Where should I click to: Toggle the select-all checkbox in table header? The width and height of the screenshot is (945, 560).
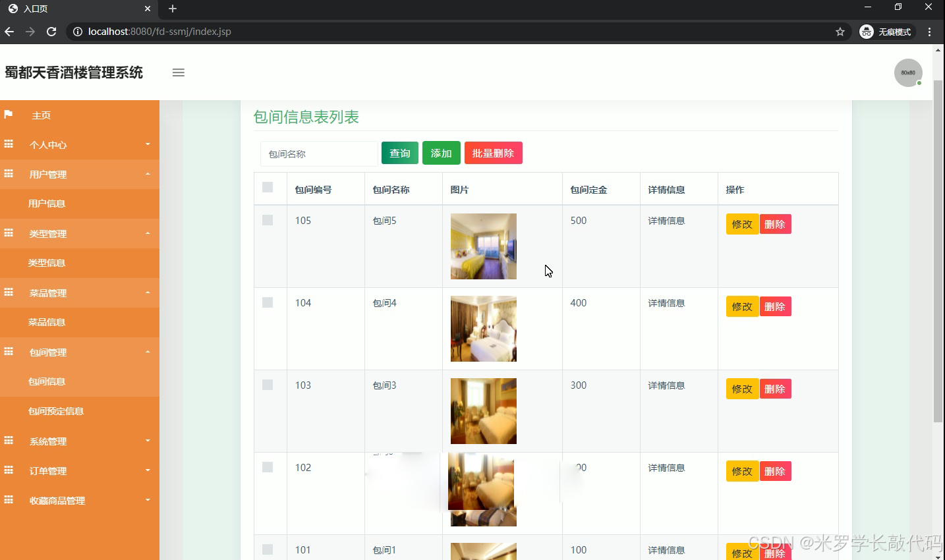pyautogui.click(x=268, y=187)
